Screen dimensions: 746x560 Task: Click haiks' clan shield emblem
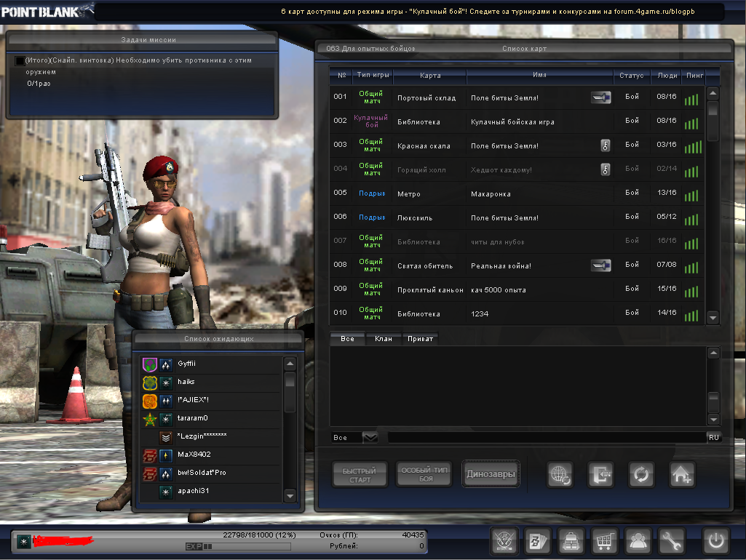[150, 383]
